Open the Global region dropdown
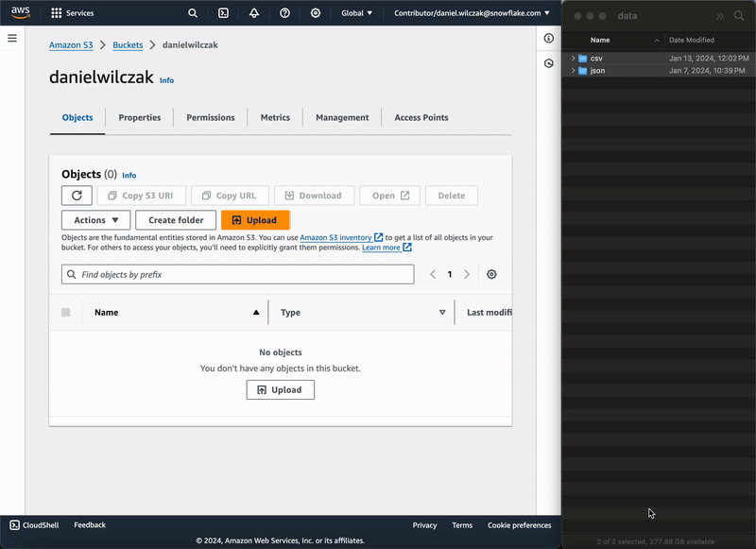The image size is (756, 549). [x=356, y=13]
